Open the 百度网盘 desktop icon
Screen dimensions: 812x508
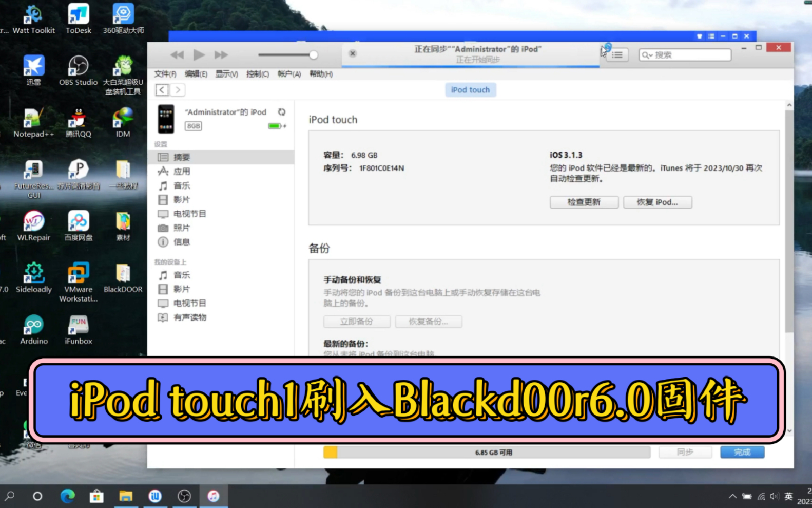79,226
